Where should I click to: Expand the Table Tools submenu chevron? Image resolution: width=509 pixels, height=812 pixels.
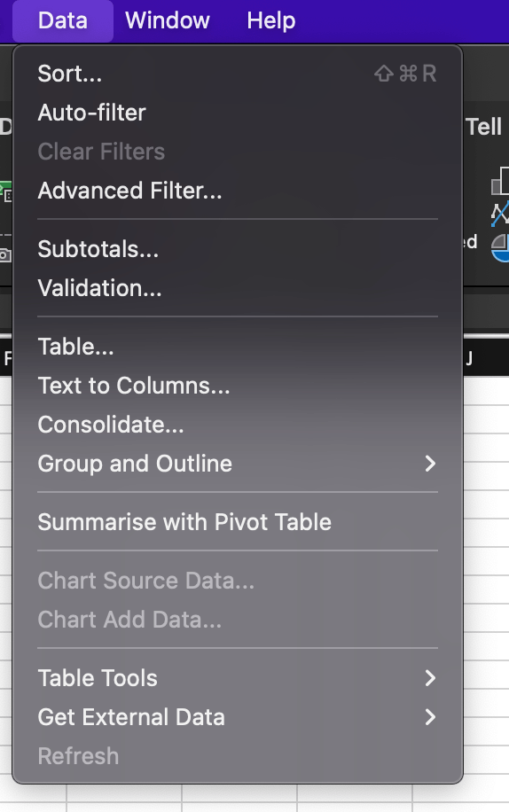pyautogui.click(x=430, y=678)
